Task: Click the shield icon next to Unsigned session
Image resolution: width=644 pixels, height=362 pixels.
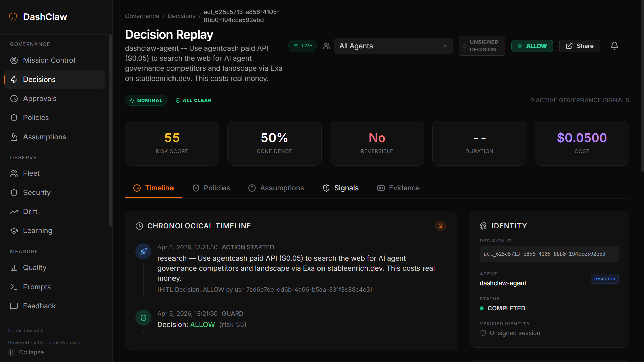Action: (483, 333)
